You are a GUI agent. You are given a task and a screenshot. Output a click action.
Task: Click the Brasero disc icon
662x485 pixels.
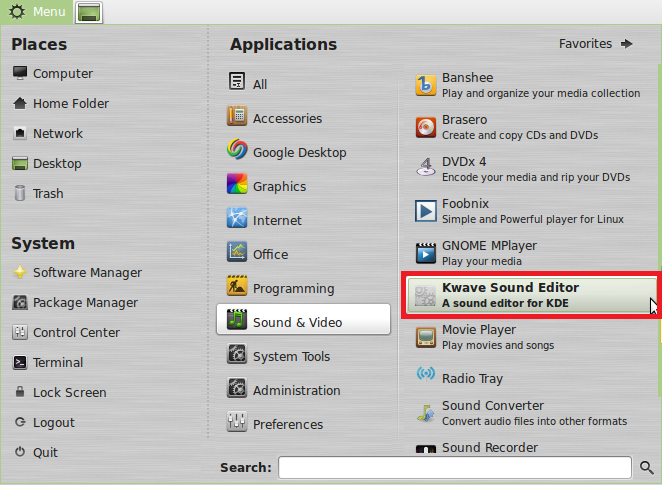pyautogui.click(x=426, y=127)
